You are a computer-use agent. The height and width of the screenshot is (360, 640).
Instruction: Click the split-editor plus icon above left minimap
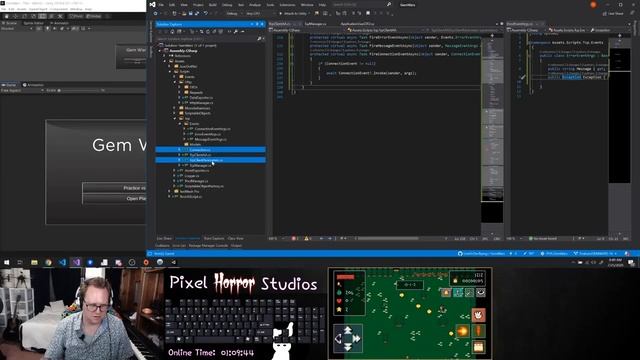pos(492,36)
